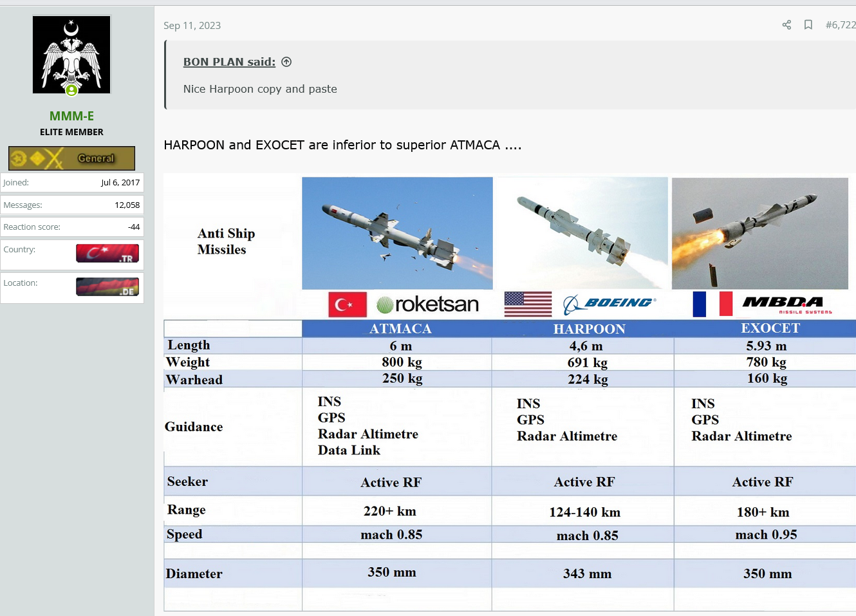
Task: Open MMM-E's avatar image
Action: pos(71,55)
